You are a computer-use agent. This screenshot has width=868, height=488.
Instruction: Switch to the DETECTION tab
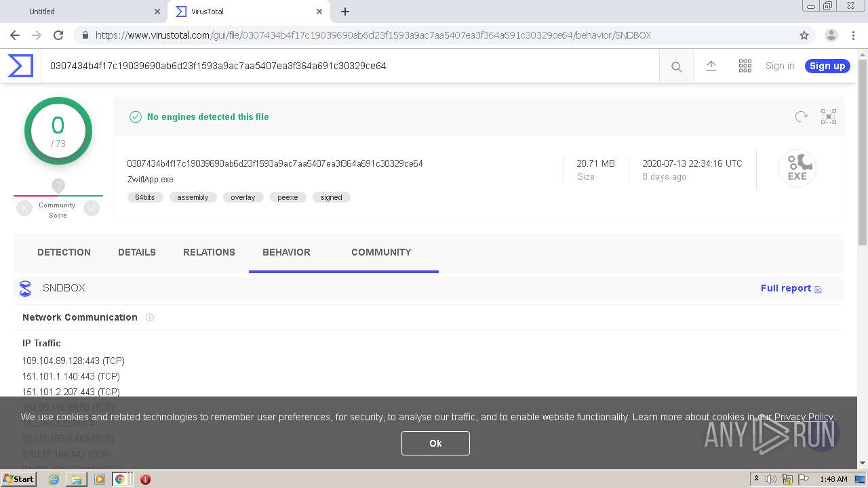(64, 252)
